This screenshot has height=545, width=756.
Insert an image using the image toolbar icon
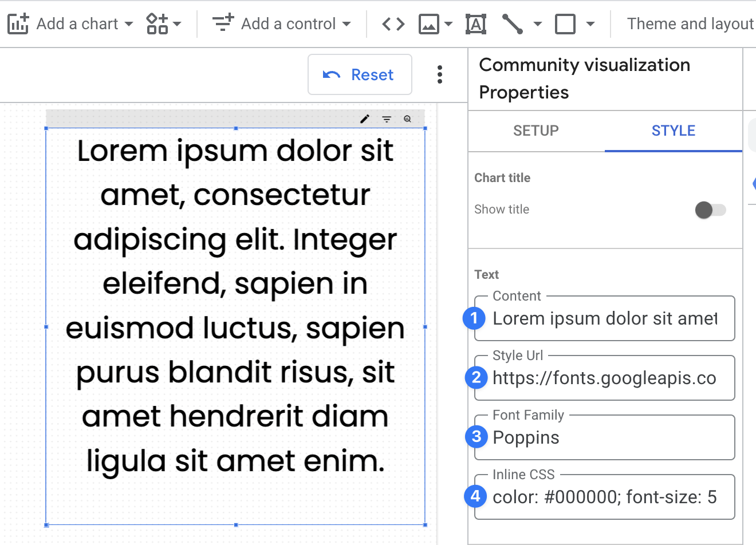point(427,23)
